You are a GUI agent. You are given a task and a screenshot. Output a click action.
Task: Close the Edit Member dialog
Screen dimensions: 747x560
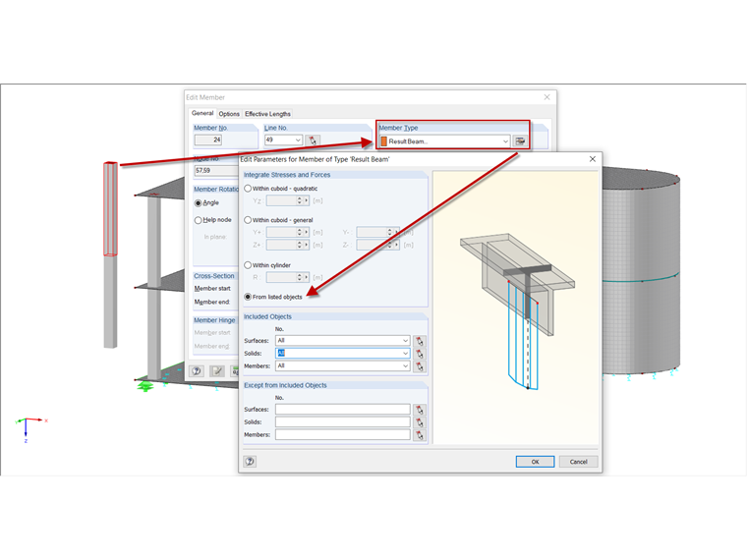[546, 97]
